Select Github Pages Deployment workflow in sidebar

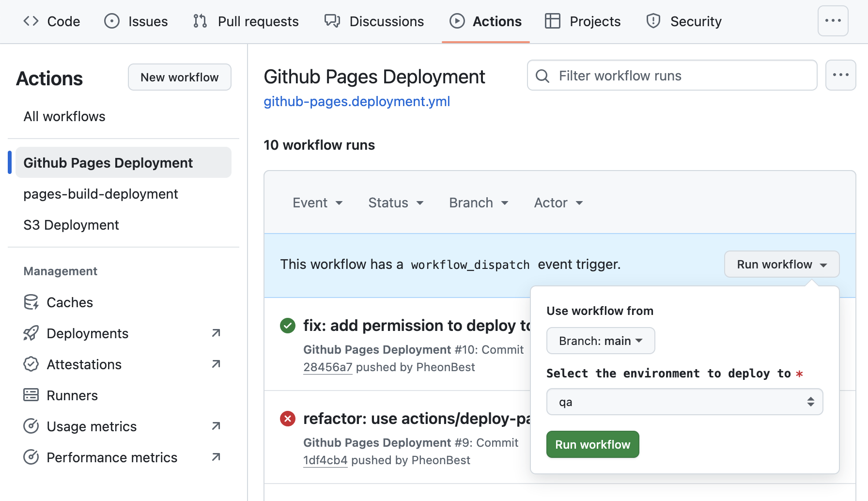tap(124, 162)
